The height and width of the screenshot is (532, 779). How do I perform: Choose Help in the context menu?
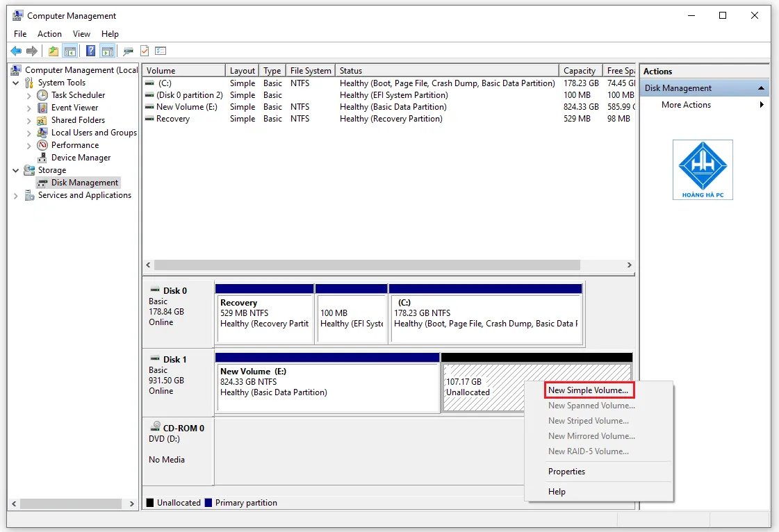(598, 491)
